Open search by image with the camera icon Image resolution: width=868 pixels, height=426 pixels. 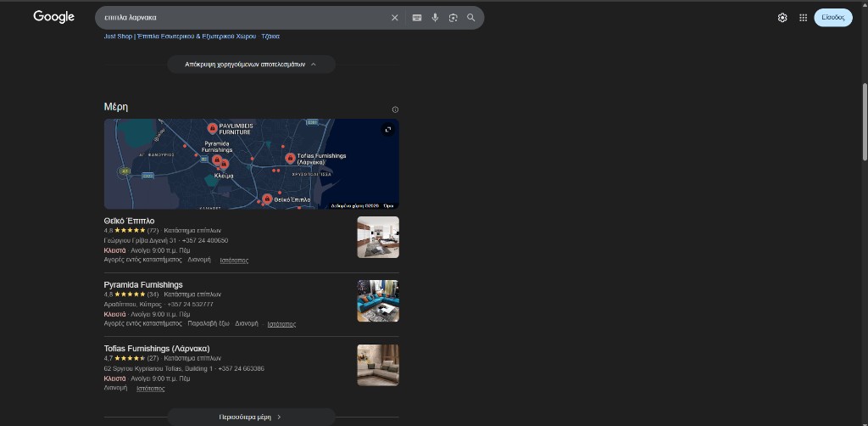coord(453,18)
